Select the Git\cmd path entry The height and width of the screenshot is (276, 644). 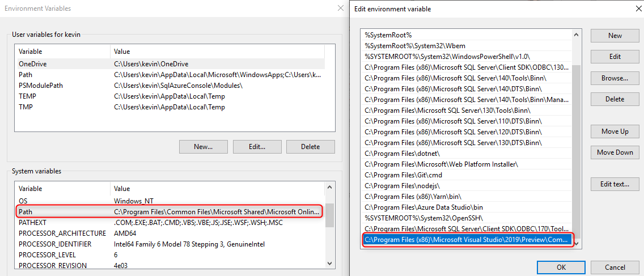click(x=466, y=175)
